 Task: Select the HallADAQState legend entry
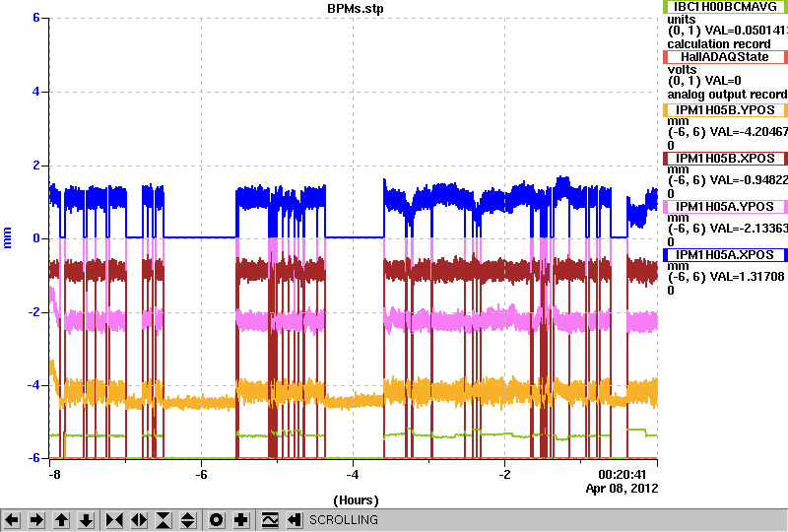click(x=725, y=57)
